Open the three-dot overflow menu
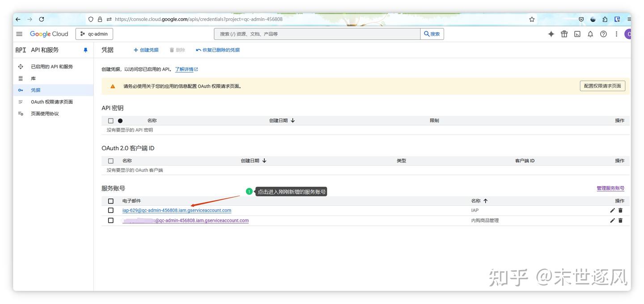 (616, 34)
